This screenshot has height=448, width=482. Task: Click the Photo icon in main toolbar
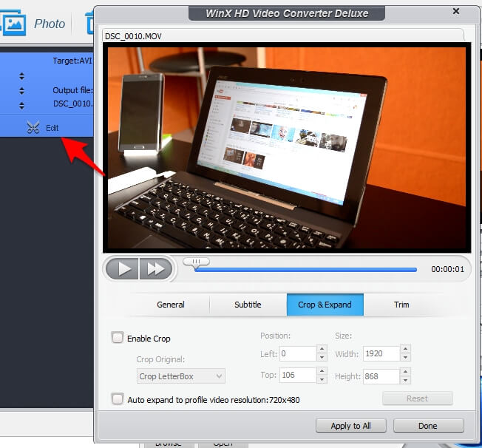(14, 23)
